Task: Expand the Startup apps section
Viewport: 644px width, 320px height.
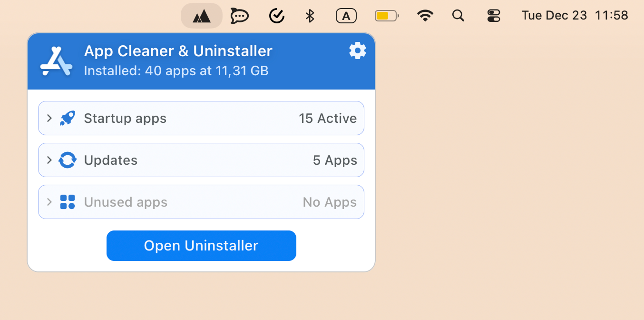Action: pos(49,118)
